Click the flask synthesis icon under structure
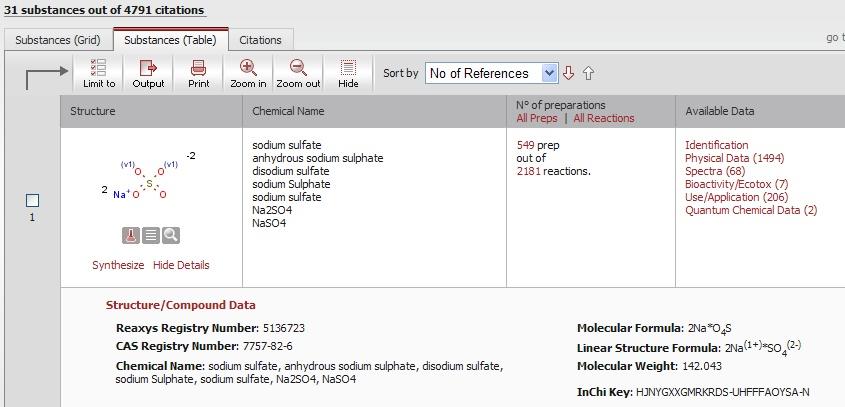 tap(131, 236)
